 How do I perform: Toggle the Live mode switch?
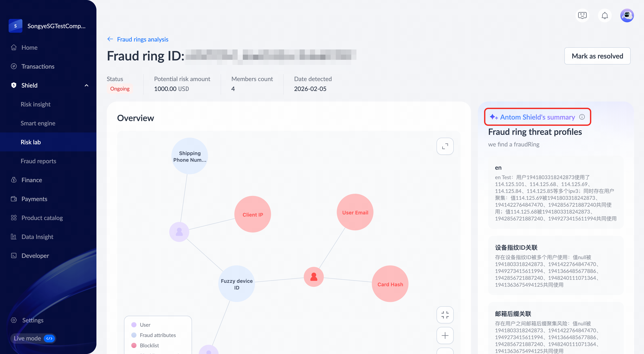49,338
